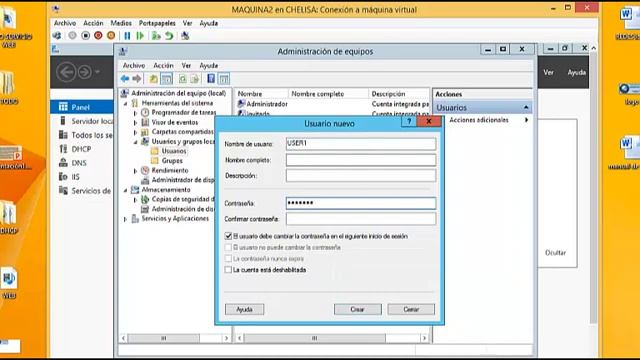This screenshot has height=360, width=640.
Task: Click the Ayuda button in Usuario nuevo dialog
Action: [x=244, y=309]
